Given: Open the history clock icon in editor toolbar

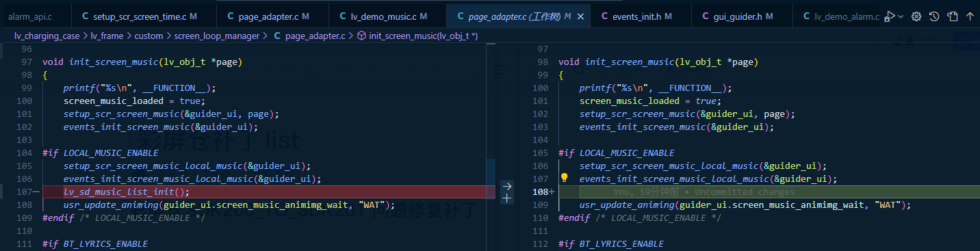Looking at the screenshot, I should (934, 16).
